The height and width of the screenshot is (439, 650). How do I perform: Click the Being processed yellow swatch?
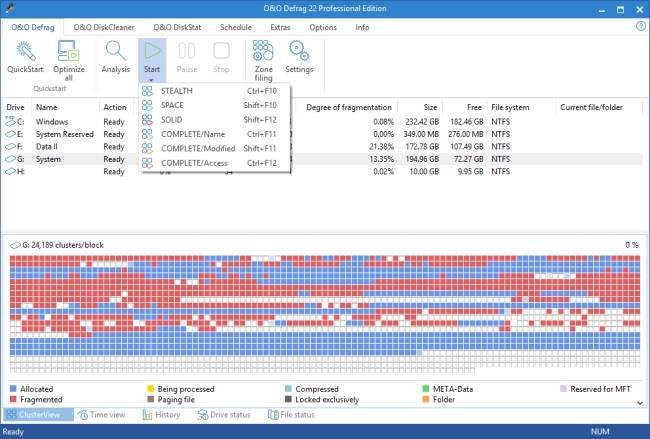[x=151, y=389]
